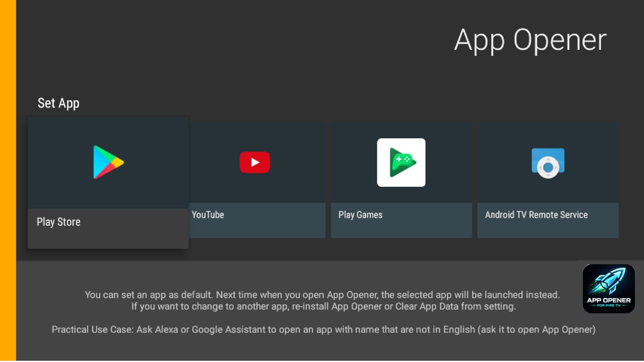Click the "Play Store" card label
The image size is (644, 362).
click(x=58, y=222)
